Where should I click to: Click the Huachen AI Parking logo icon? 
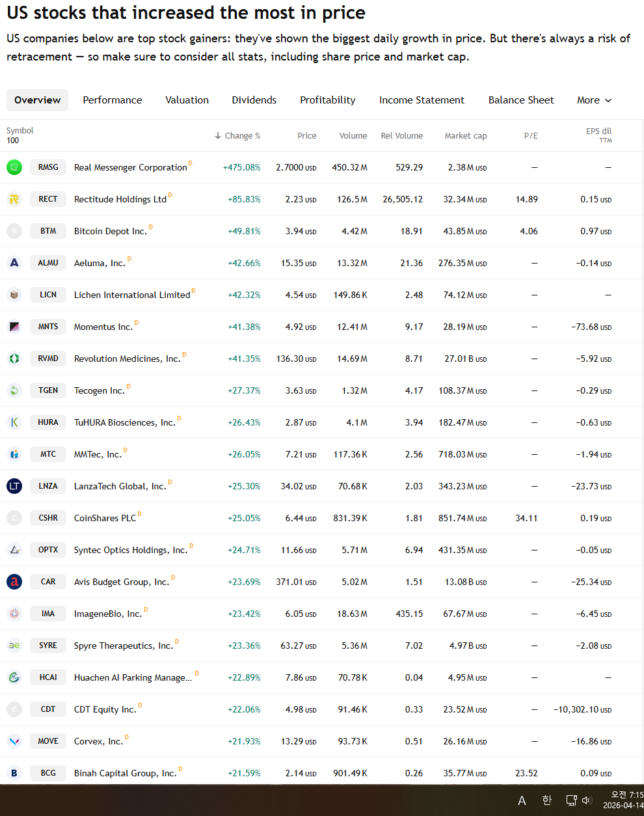(14, 677)
